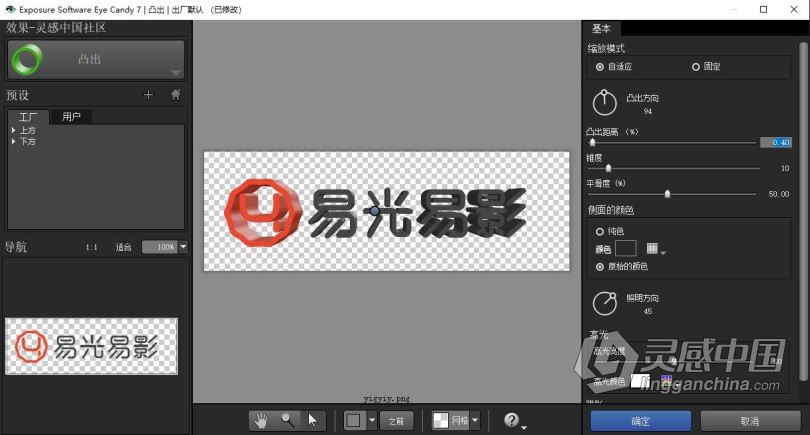Open the zoom percentage dropdown arrow
The image size is (810, 435).
183,247
